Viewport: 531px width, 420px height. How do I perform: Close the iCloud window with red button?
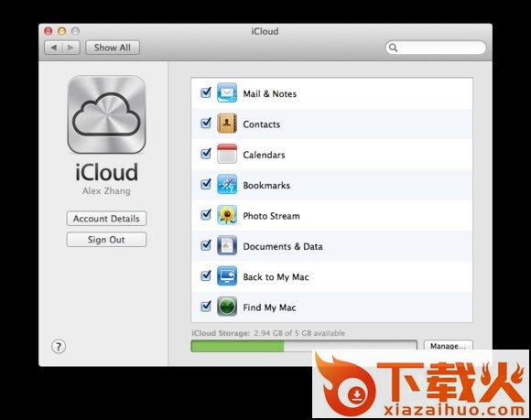[49, 31]
